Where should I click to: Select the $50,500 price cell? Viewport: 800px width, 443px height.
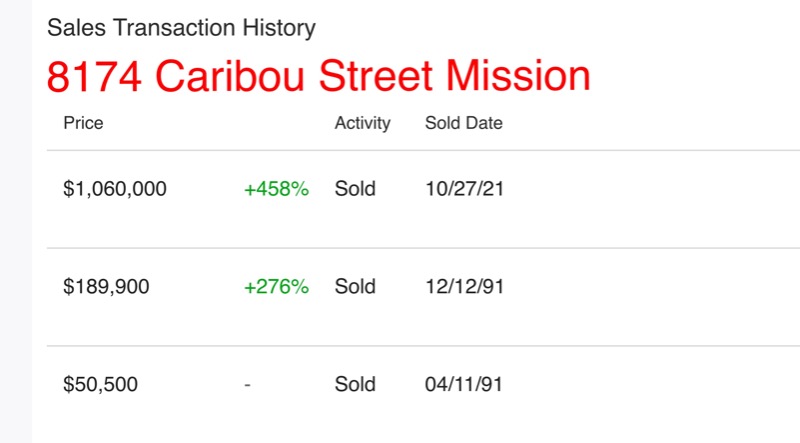point(101,385)
